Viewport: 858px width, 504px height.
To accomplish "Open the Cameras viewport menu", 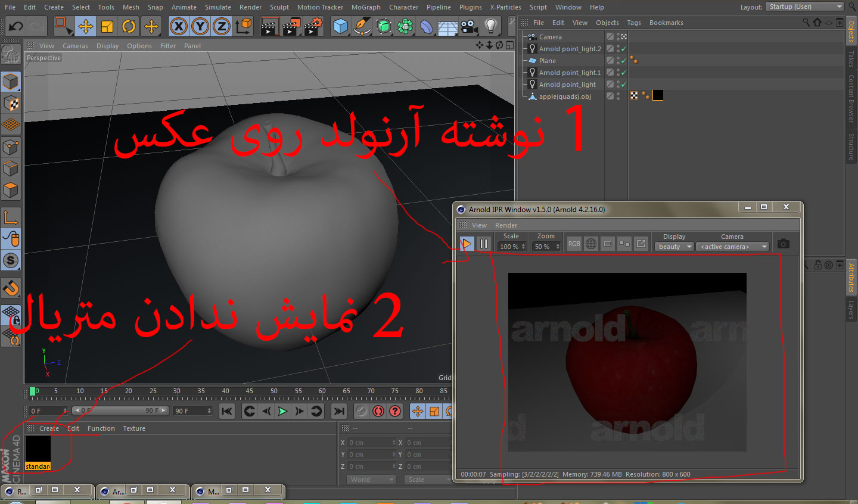I will 75,46.
